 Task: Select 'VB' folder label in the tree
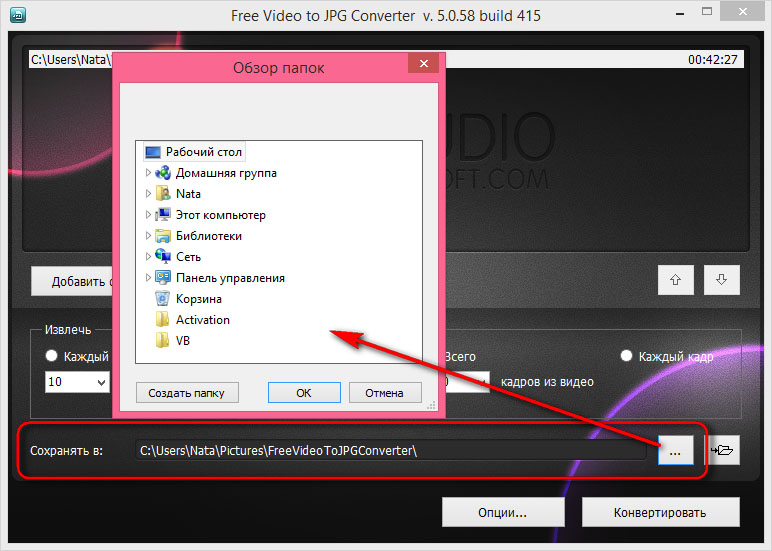(183, 341)
